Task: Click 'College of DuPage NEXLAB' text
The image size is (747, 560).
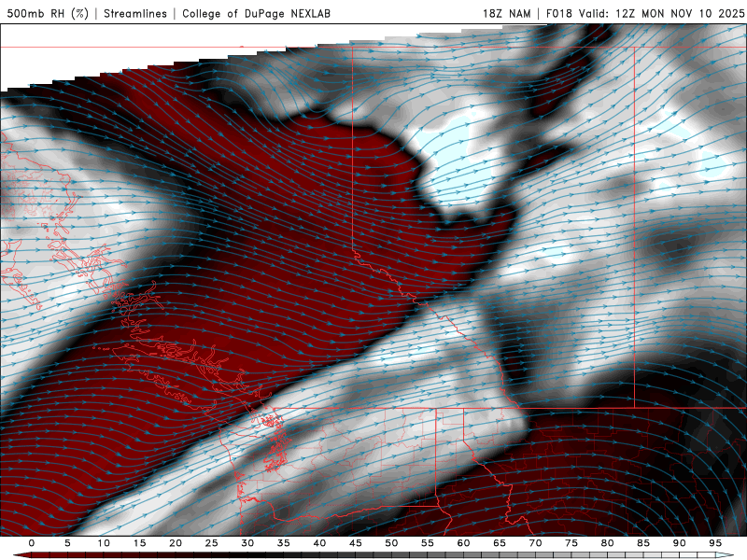Action: pyautogui.click(x=256, y=13)
